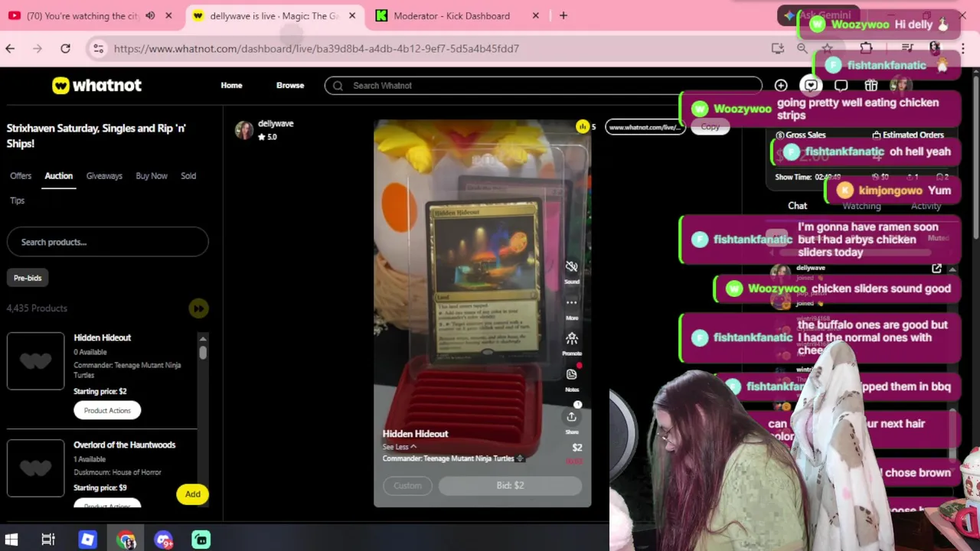Open Discord from the taskbar
The height and width of the screenshot is (551, 980).
click(163, 540)
